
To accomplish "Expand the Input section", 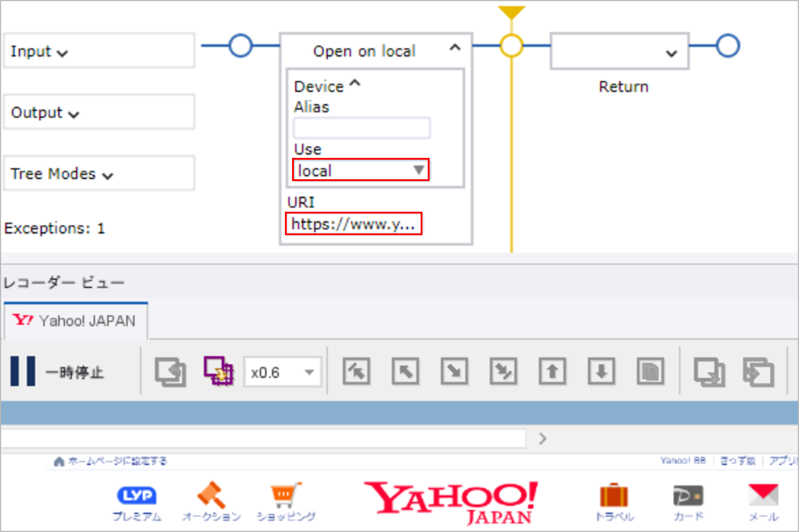I will pos(62,53).
